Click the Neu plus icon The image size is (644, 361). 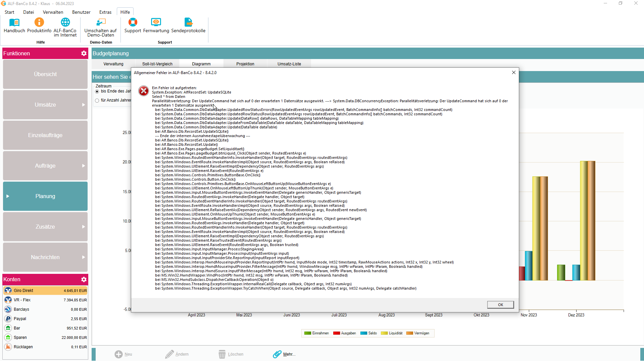click(x=118, y=354)
